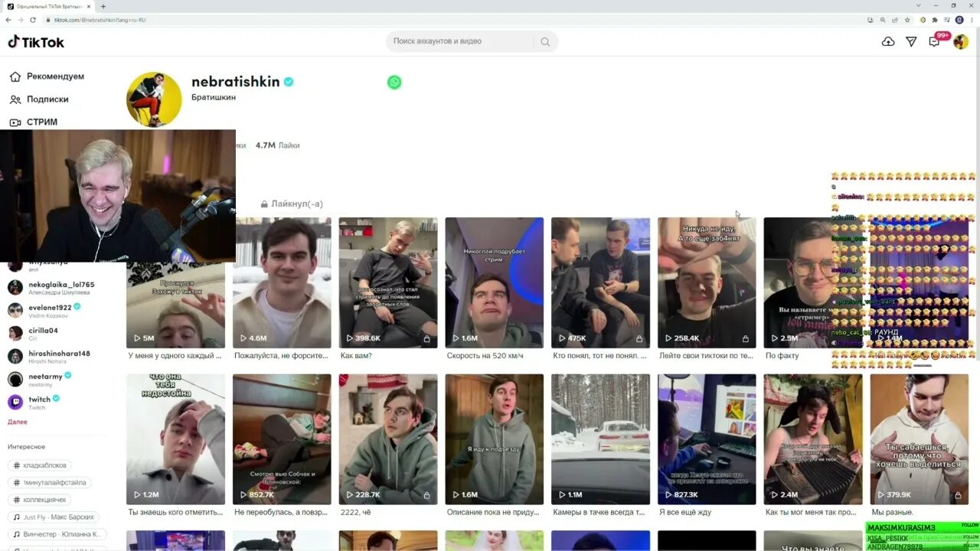Open video 'Описание пока не приду...'
980x551 pixels.
click(495, 439)
